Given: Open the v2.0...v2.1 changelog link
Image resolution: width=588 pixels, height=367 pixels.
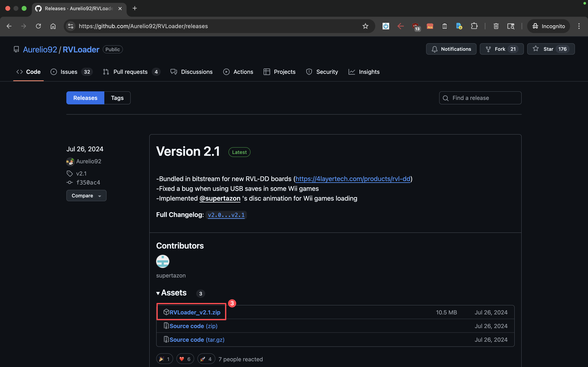Looking at the screenshot, I should click(226, 215).
